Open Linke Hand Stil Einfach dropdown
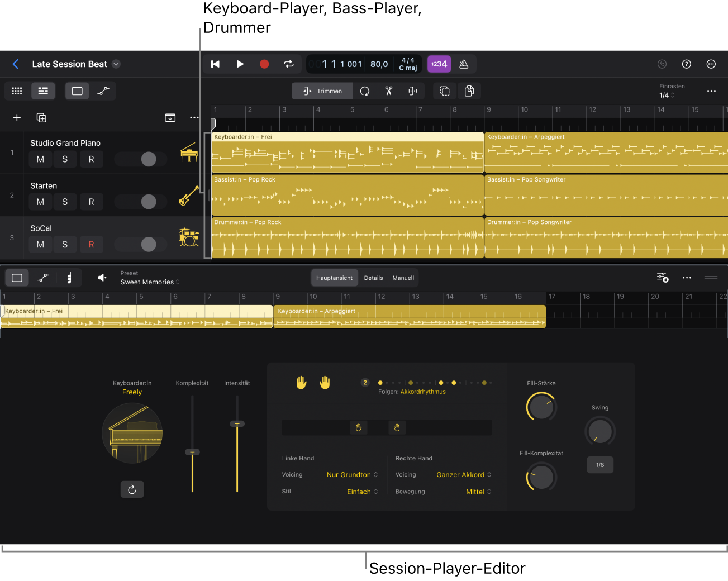This screenshot has width=728, height=581. coord(363,492)
